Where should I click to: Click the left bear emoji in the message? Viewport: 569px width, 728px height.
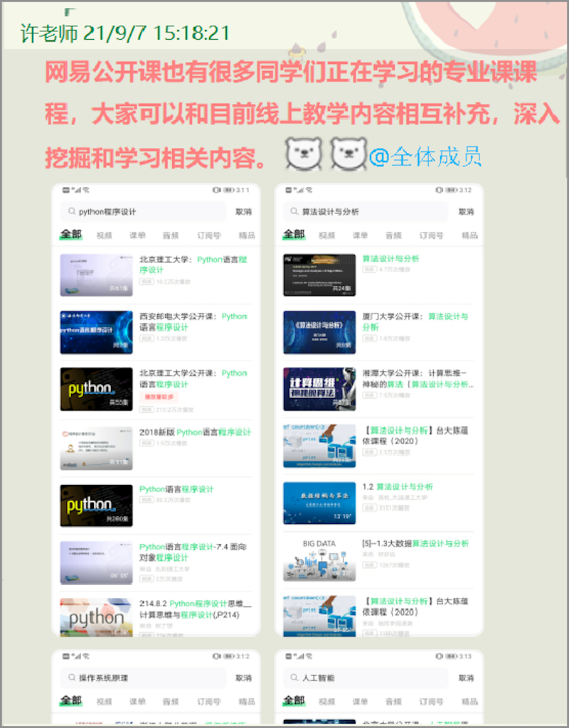(304, 154)
